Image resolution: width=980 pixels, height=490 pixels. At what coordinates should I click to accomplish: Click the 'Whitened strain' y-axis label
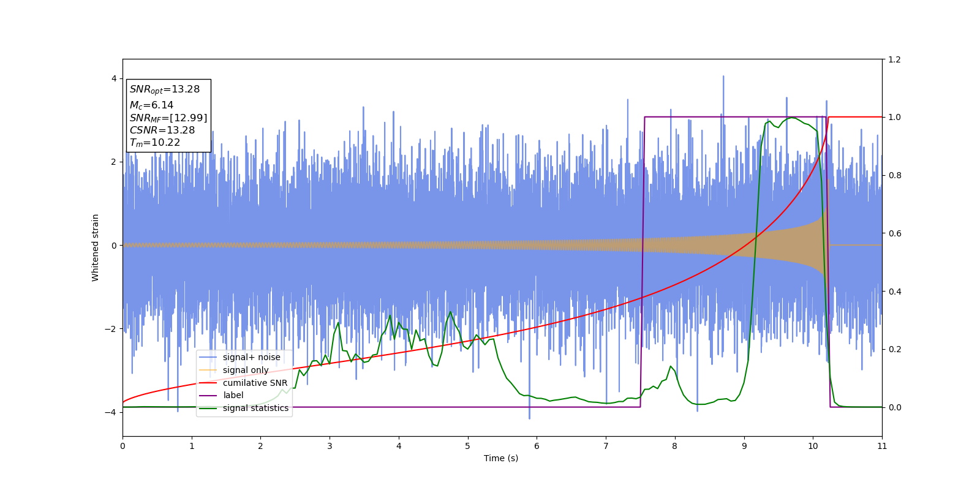96,247
